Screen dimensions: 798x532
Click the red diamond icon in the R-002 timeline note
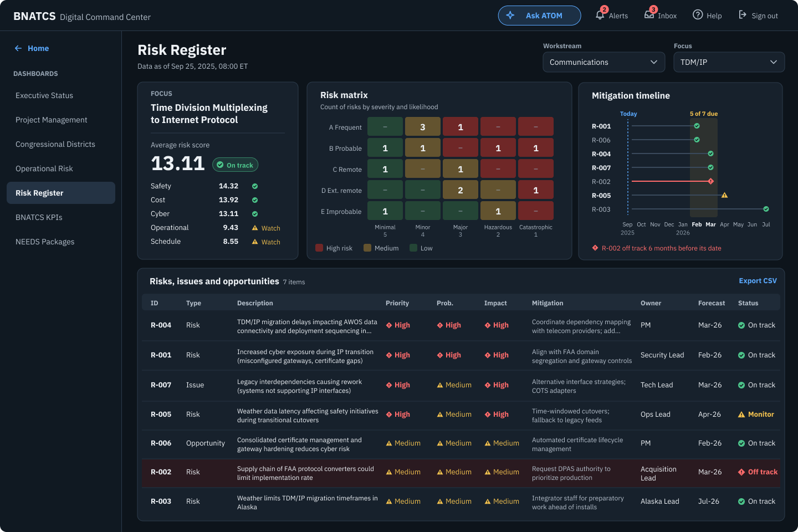(x=595, y=248)
